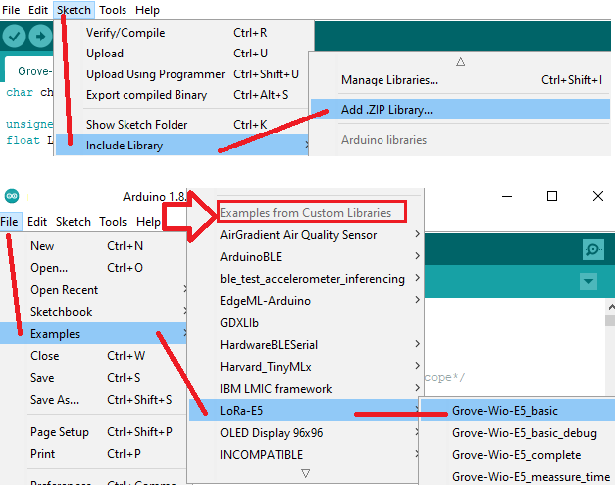
Task: Expand Harvard_TinyMLx examples
Action: click(x=305, y=367)
